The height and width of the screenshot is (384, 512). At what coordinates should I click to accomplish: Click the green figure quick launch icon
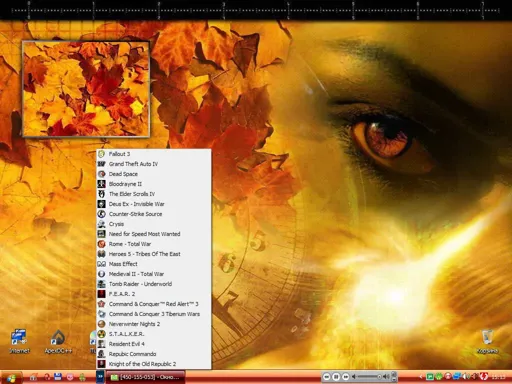[x=82, y=377]
